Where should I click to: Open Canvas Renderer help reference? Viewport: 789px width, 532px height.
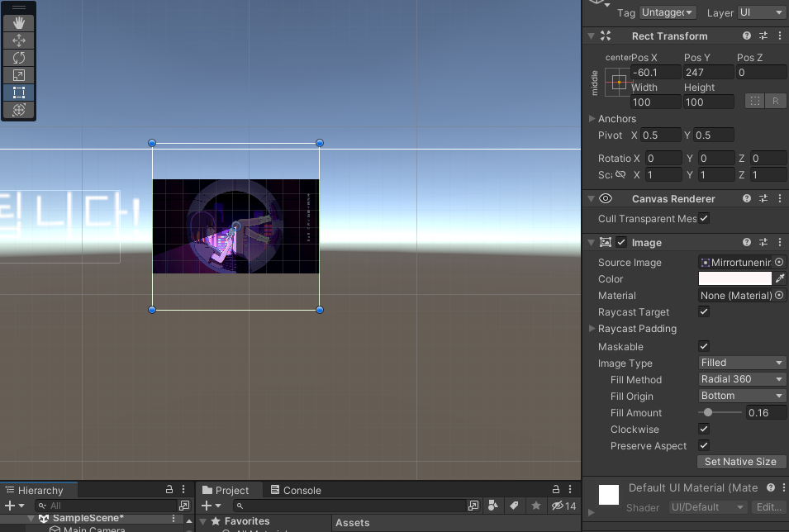tap(747, 198)
